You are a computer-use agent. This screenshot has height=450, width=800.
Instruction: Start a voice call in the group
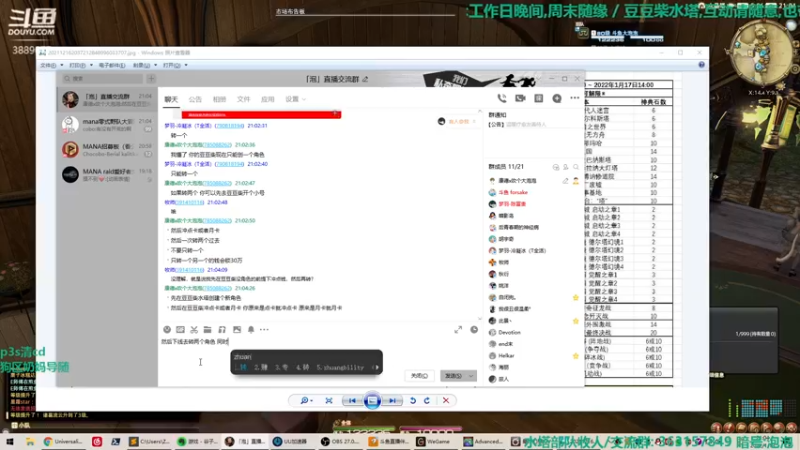click(502, 98)
